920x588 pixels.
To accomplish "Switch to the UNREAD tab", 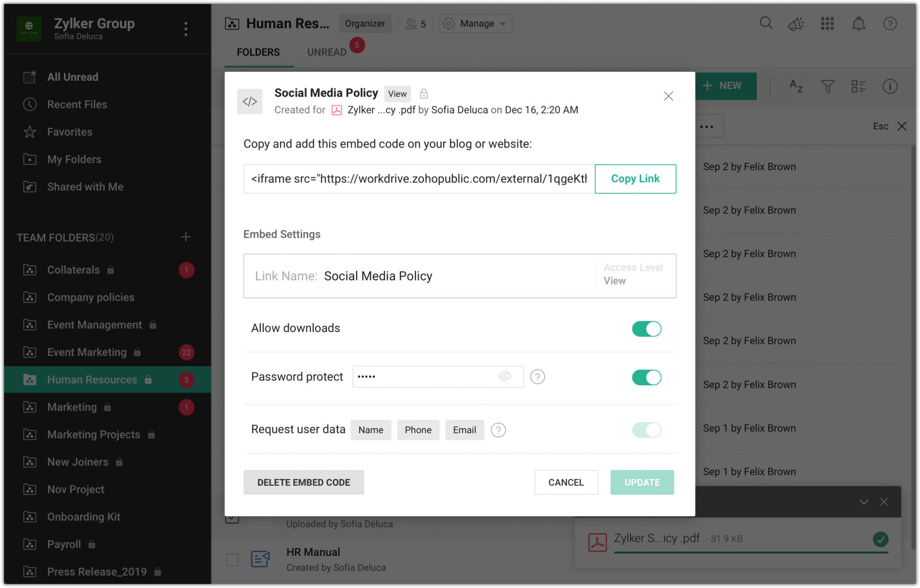I will pyautogui.click(x=326, y=52).
